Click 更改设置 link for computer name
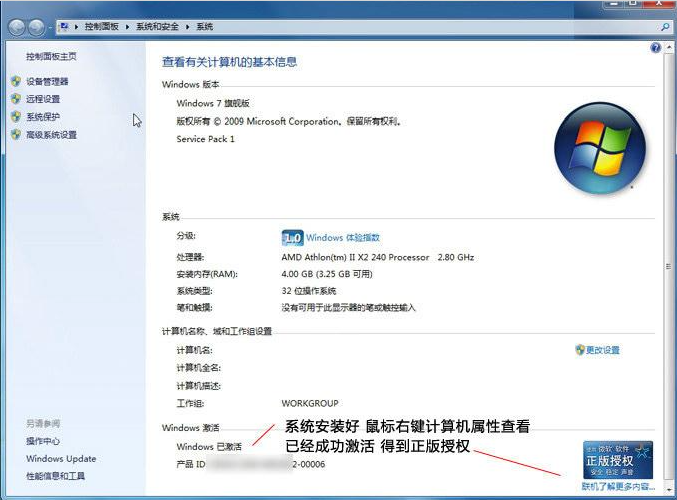The width and height of the screenshot is (677, 500). (x=602, y=350)
